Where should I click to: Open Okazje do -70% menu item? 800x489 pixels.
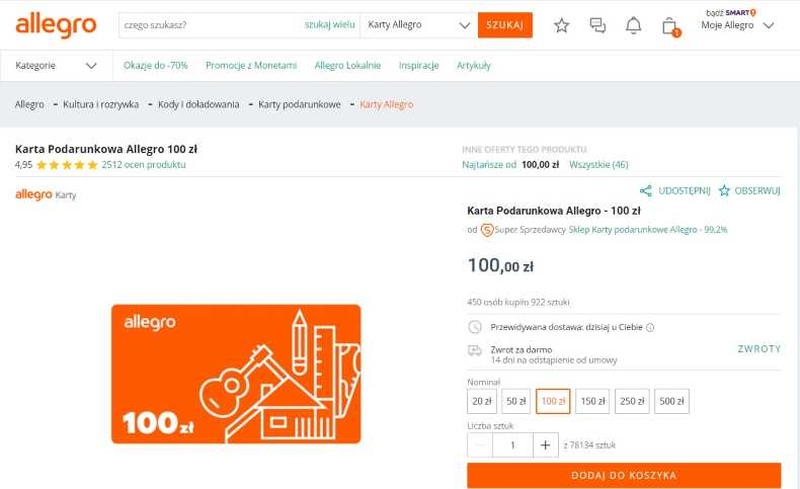pyautogui.click(x=156, y=65)
